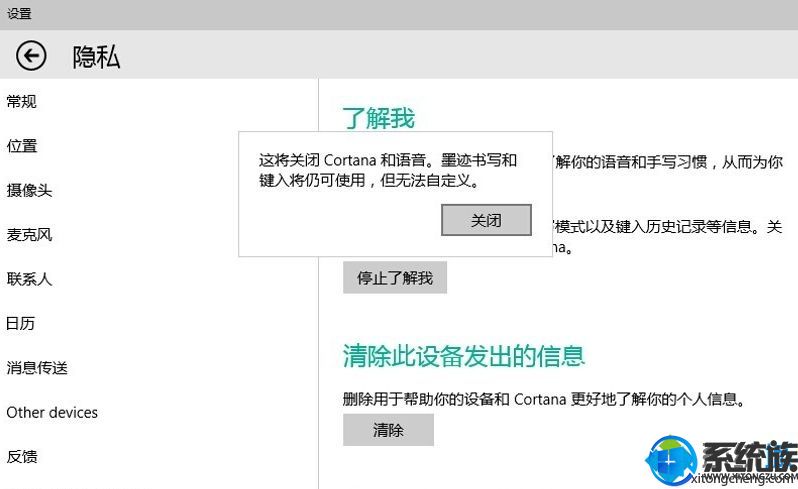Open the 常规 privacy category
The height and width of the screenshot is (489, 798).
(21, 101)
